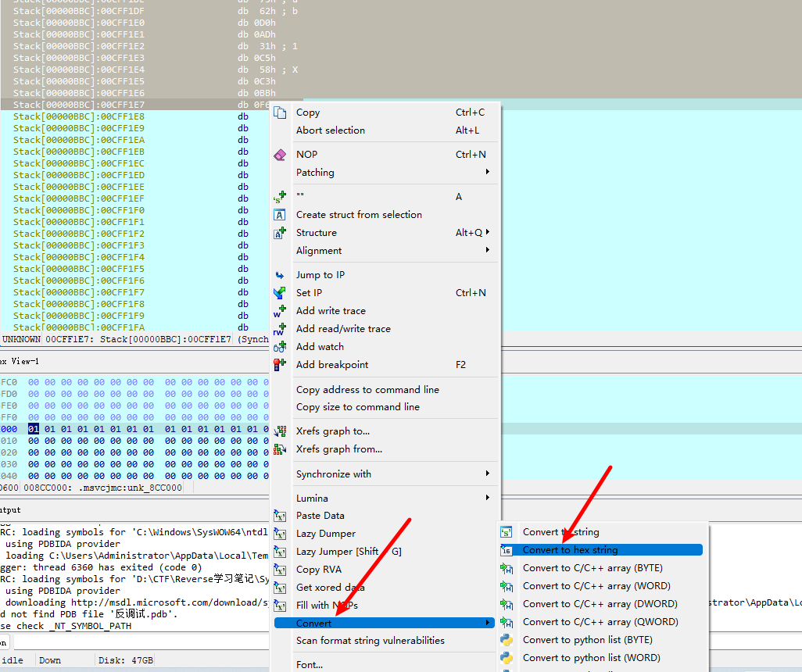This screenshot has width=802, height=672.
Task: Expand the Convert submenu
Action: pos(488,623)
